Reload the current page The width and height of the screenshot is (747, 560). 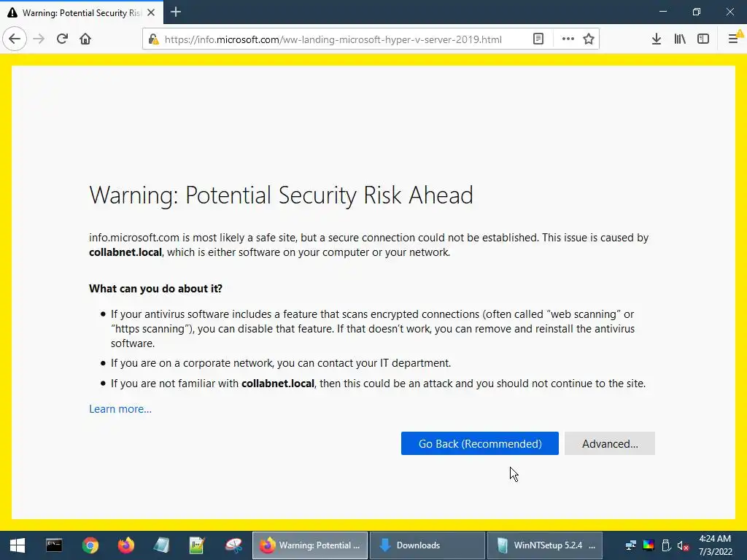click(x=62, y=39)
